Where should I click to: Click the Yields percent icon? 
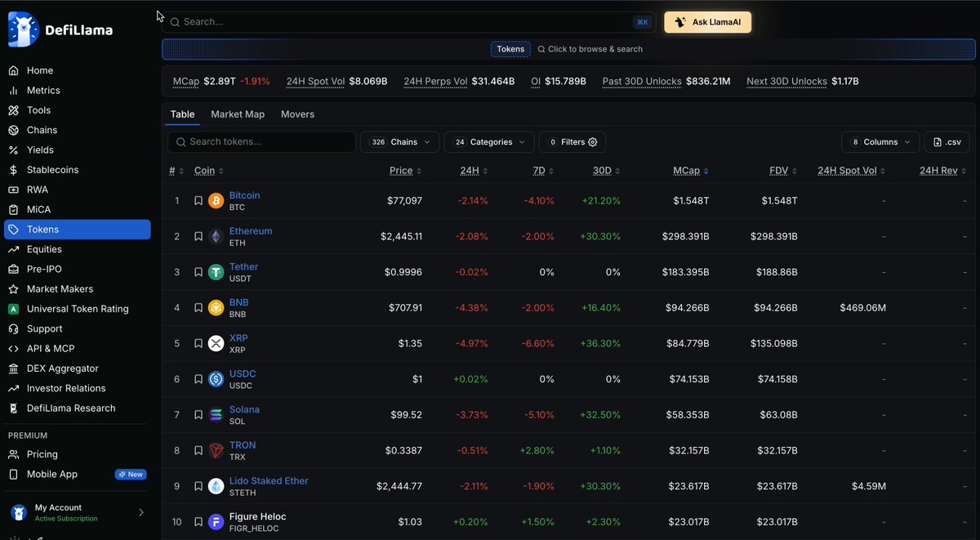13,150
